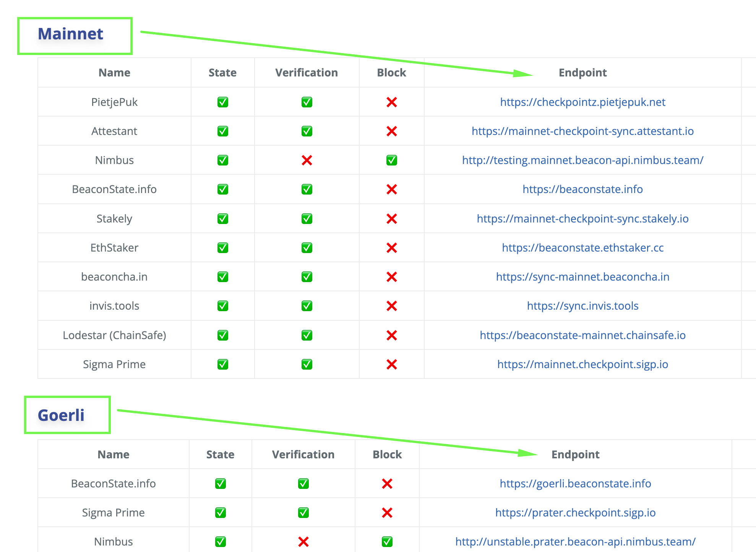
Task: Open the Nimbus testing.mainnet beacon-api link
Action: 582,160
